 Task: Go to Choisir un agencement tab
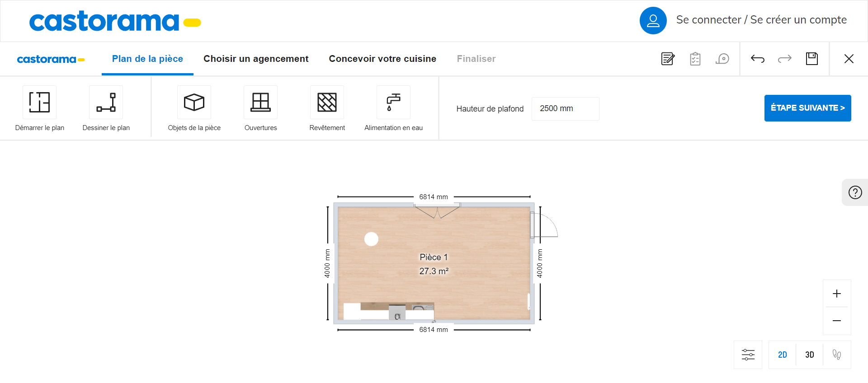(256, 59)
